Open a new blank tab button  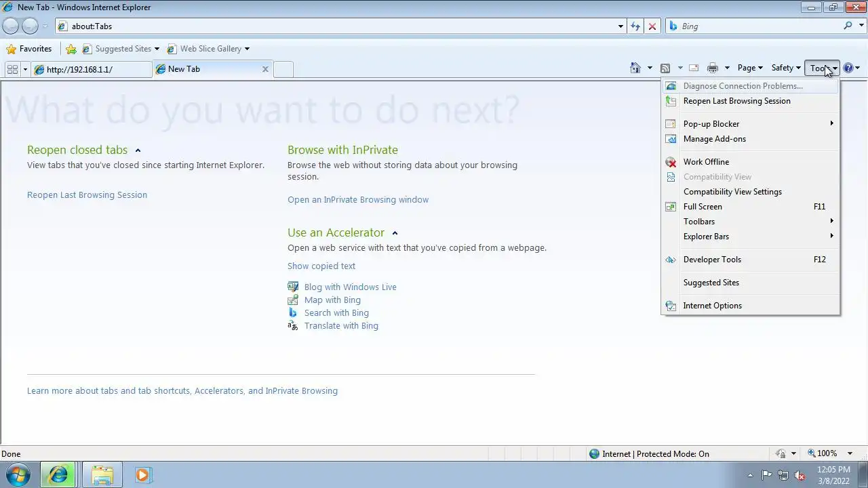[283, 69]
